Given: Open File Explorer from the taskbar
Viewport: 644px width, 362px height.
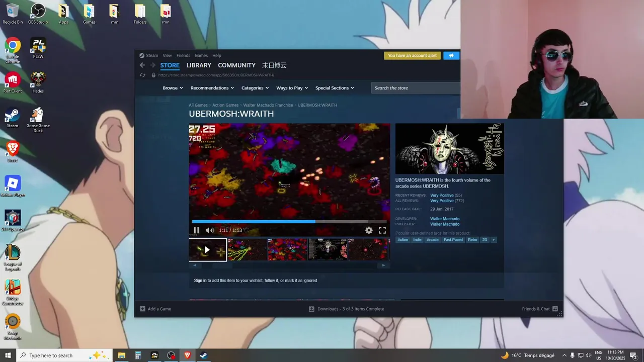Looking at the screenshot, I should point(121,355).
